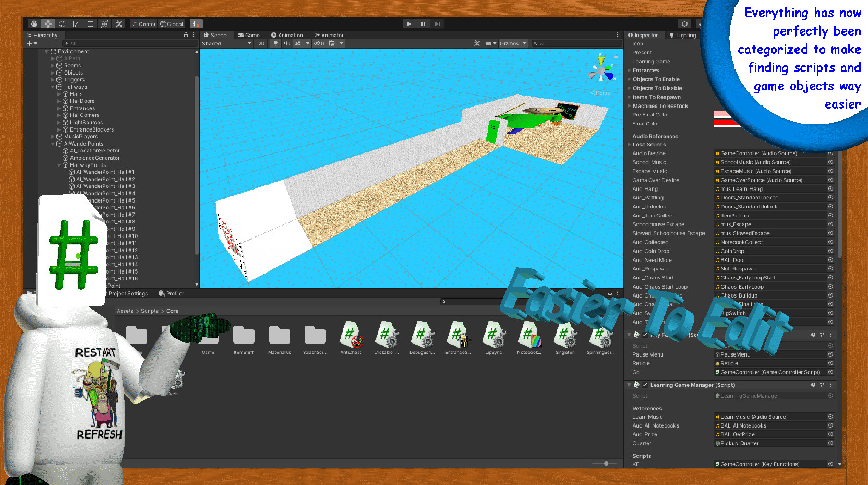Toggle scene lighting bulb icon
Viewport: 868px width, 485px height.
pos(276,44)
